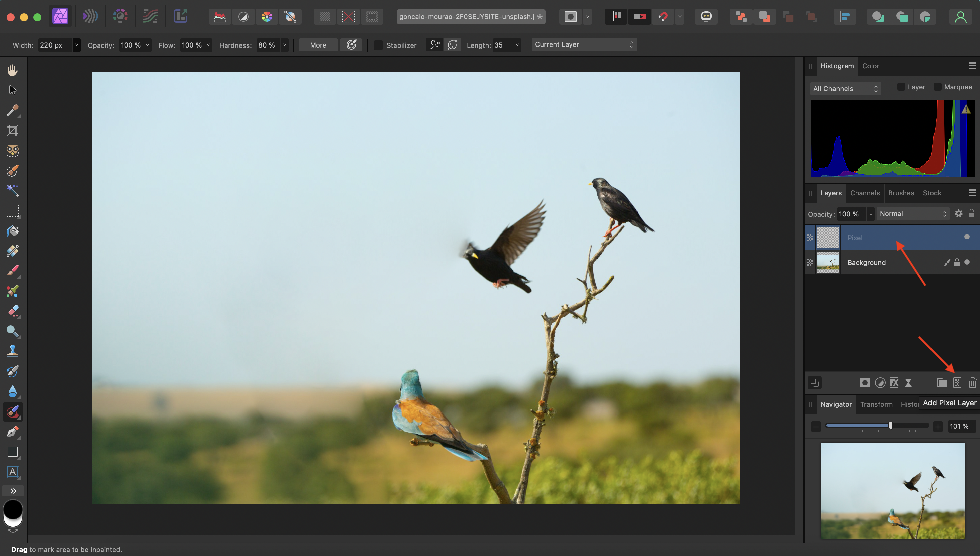
Task: Select the Crop tool
Action: pyautogui.click(x=13, y=130)
